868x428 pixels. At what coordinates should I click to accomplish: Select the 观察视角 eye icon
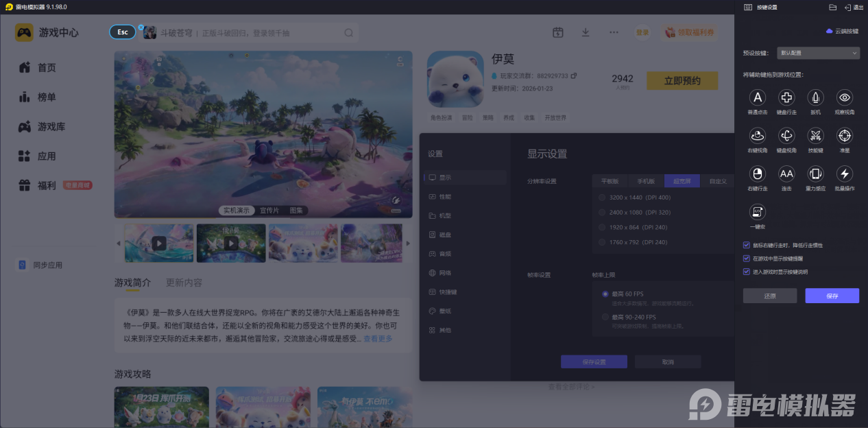[x=845, y=97]
